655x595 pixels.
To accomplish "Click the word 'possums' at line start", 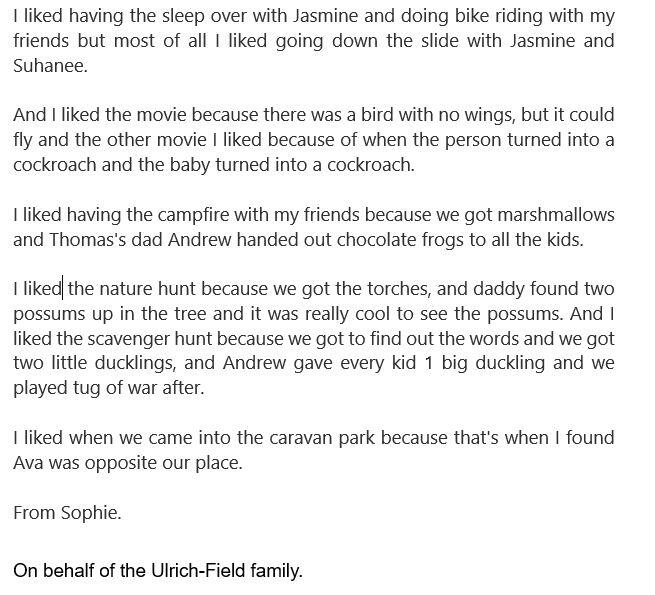I will click(49, 314).
